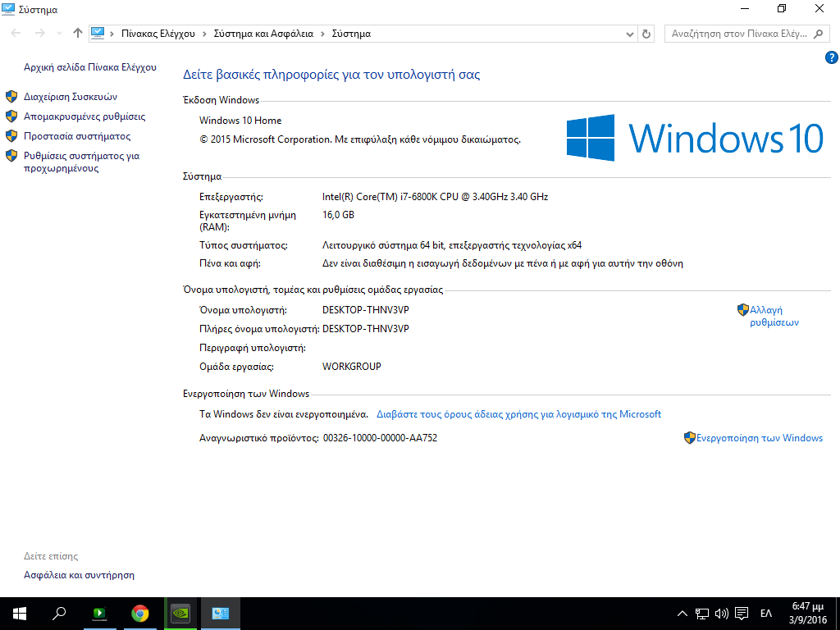Expand the address bar history dropdown
Viewport: 840px width, 630px height.
pos(630,34)
